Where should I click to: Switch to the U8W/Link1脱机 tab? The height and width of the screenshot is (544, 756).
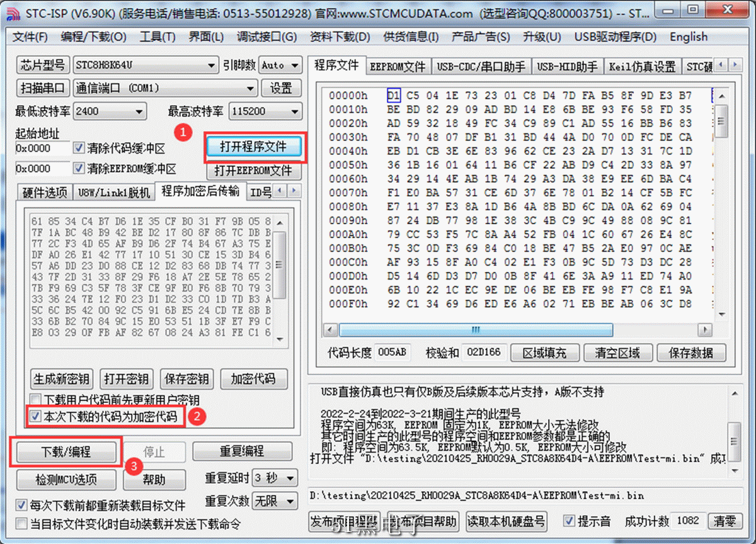(x=113, y=192)
